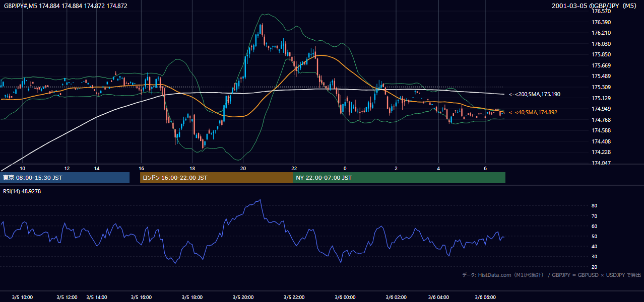Viewport: 644px width, 302px height.
Task: Click the 174.768 price axis label
Action: 601,120
